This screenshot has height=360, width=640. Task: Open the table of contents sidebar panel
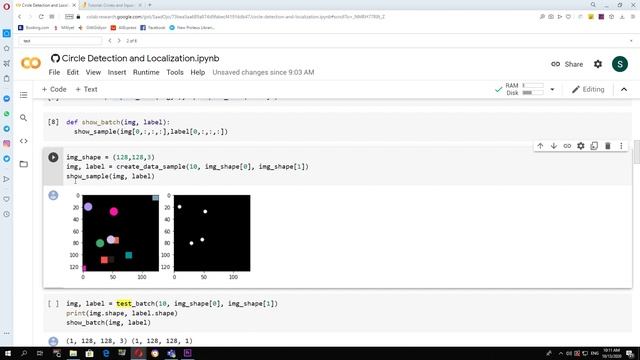pyautogui.click(x=24, y=95)
